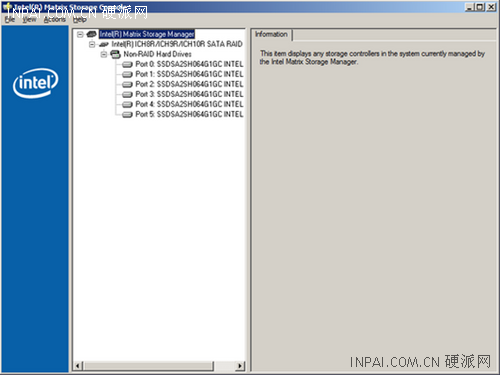Click the tree scrollbar left arrow
500x375 pixels.
tap(78, 366)
